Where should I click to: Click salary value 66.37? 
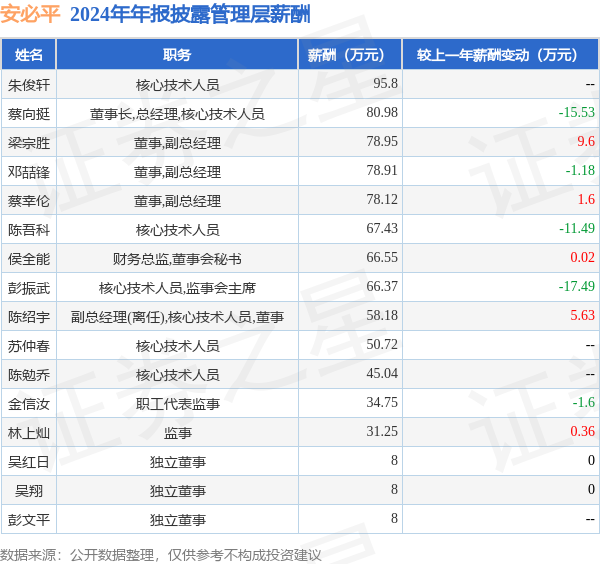(382, 286)
